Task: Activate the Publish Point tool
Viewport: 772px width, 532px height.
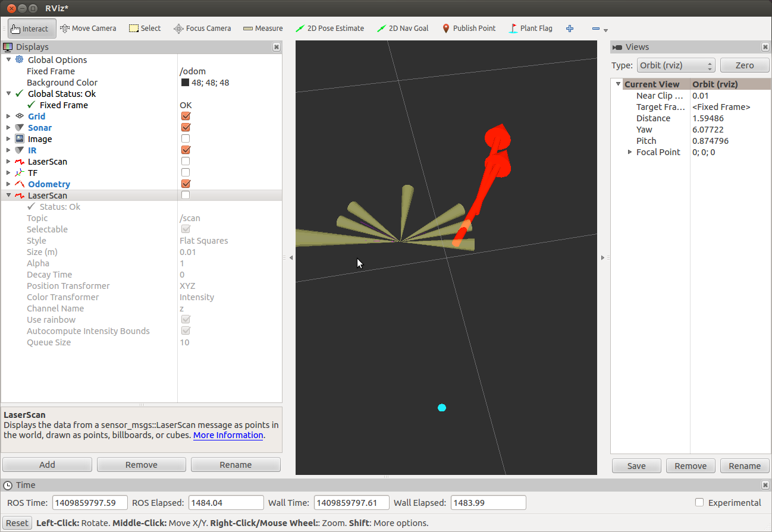Action: (x=469, y=29)
